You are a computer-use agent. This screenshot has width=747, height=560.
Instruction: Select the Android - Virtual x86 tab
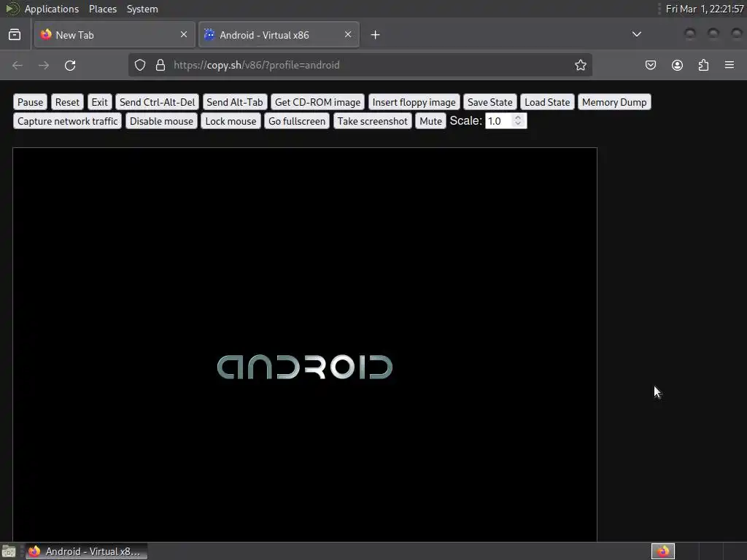[279, 35]
